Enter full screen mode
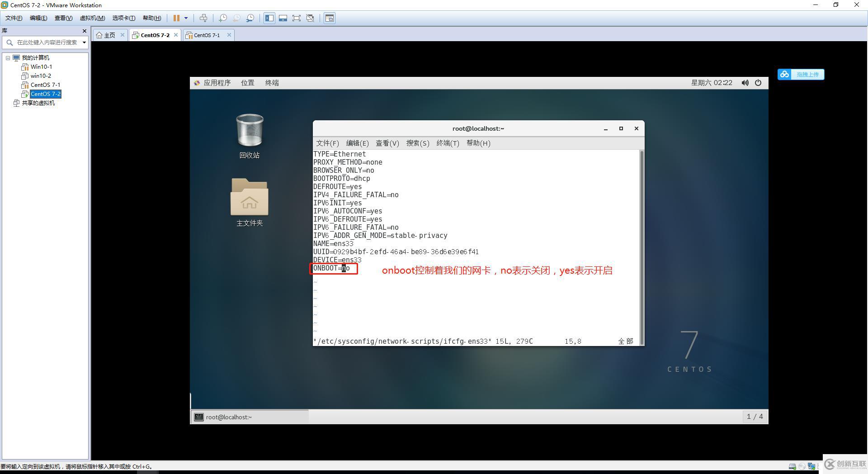The height and width of the screenshot is (474, 868). pos(297,18)
